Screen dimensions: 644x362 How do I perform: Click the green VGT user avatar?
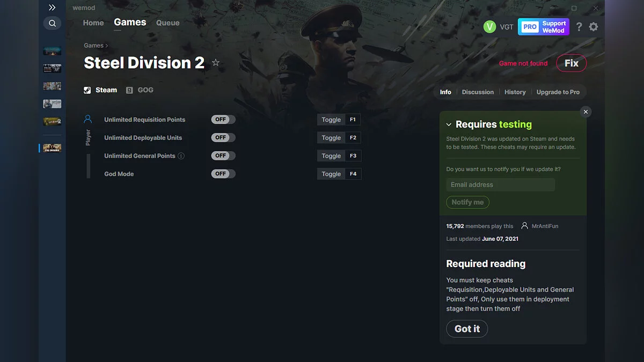489,27
